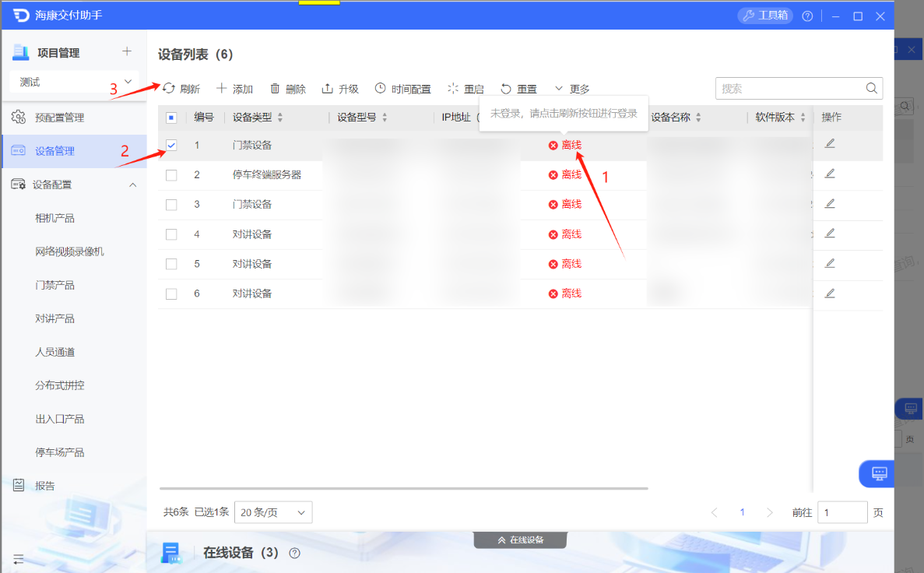Click the horizontal table scrollbar

tap(404, 488)
